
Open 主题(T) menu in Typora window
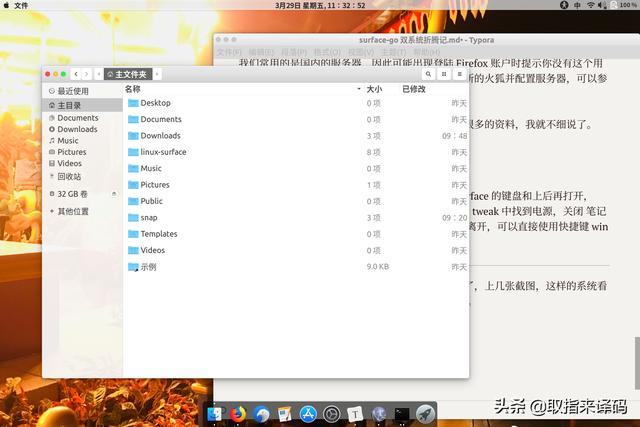(393, 52)
